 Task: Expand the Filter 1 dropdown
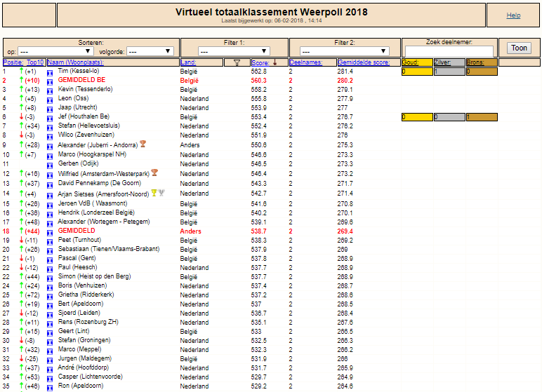tap(234, 51)
